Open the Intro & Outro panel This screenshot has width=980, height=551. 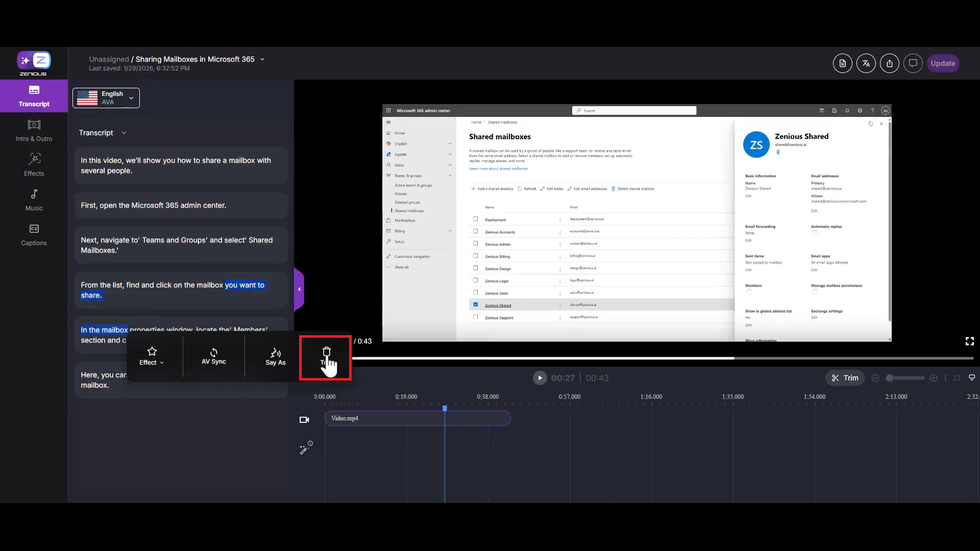pos(34,131)
